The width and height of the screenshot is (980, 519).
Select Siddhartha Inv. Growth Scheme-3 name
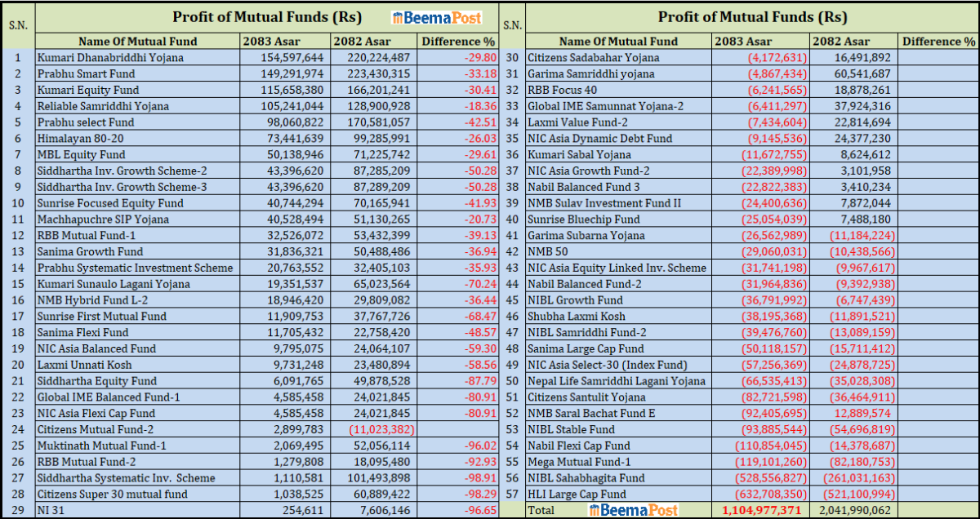122,187
